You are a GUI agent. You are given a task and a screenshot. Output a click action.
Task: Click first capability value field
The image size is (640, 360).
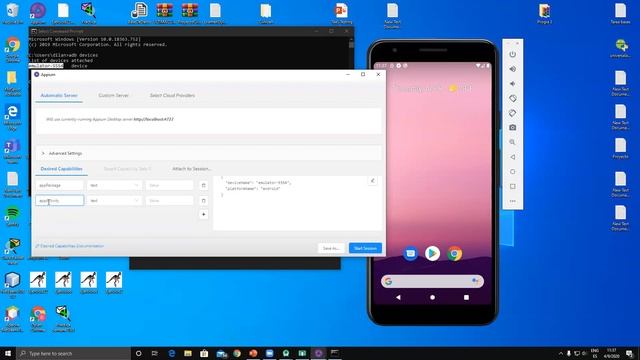point(169,185)
